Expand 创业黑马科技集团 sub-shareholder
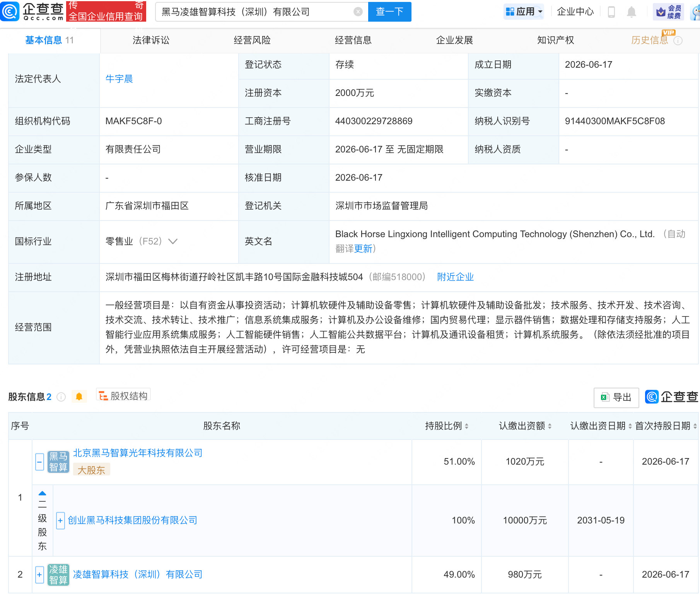The height and width of the screenshot is (595, 700). tap(60, 521)
